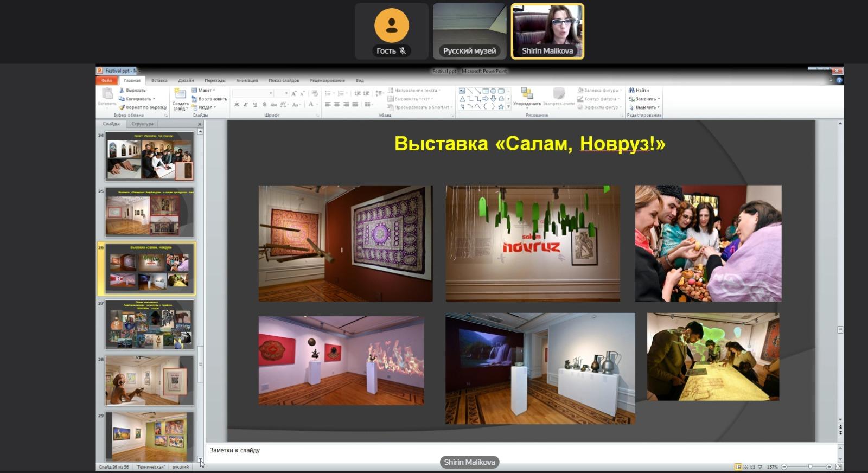Fit slide to window icon
This screenshot has width=868, height=473.
[838, 466]
